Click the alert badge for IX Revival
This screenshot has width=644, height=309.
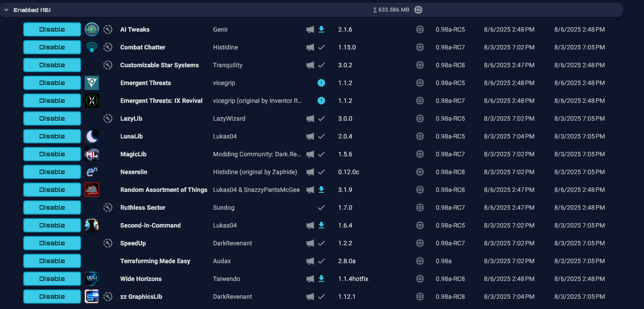tap(321, 101)
